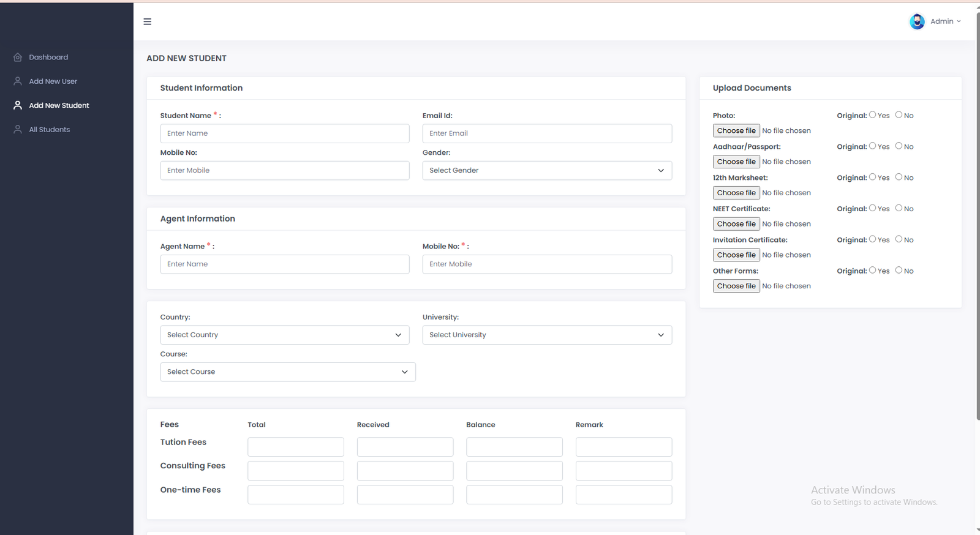Viewport: 980px width, 535px height.
Task: Select No for NEET Certificate original
Action: point(899,208)
